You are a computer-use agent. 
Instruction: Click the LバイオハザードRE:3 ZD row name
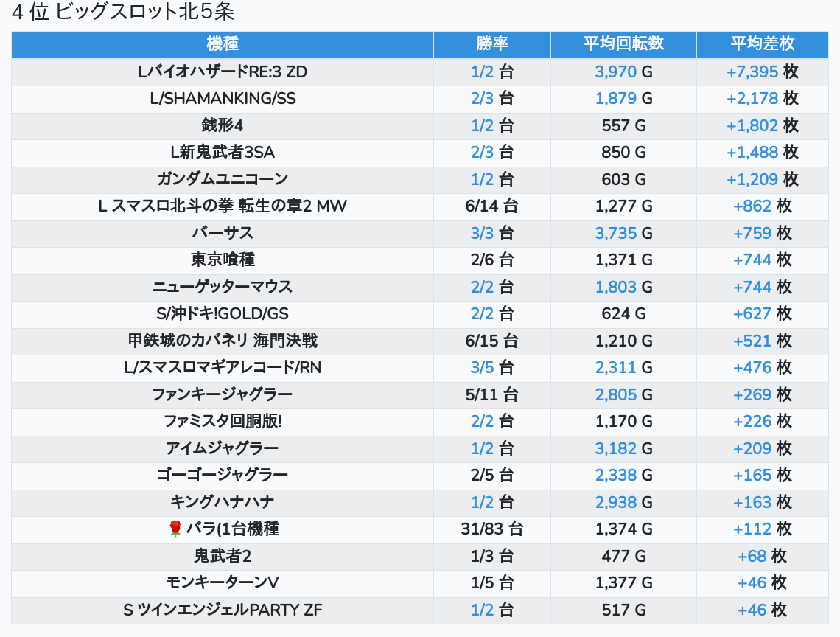tap(223, 72)
